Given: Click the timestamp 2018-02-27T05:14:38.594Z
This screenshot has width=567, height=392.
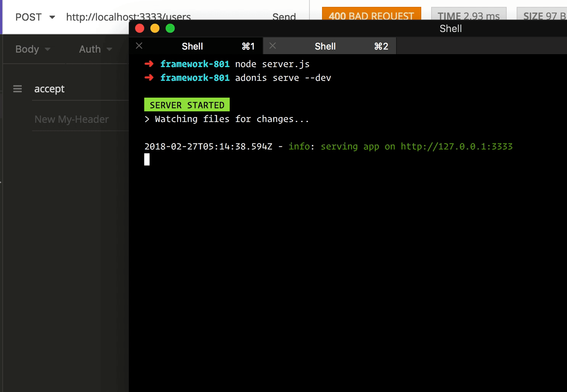Looking at the screenshot, I should (x=208, y=146).
